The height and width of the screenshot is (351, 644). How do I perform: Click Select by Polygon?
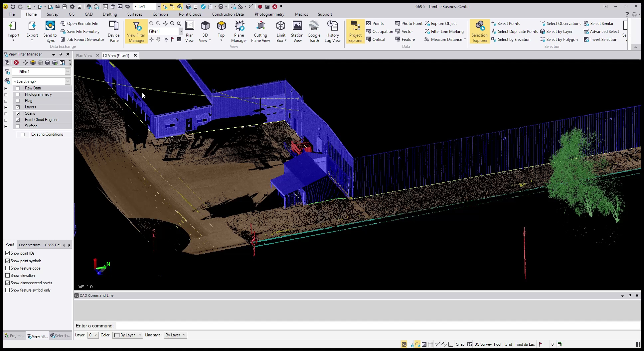click(x=559, y=40)
